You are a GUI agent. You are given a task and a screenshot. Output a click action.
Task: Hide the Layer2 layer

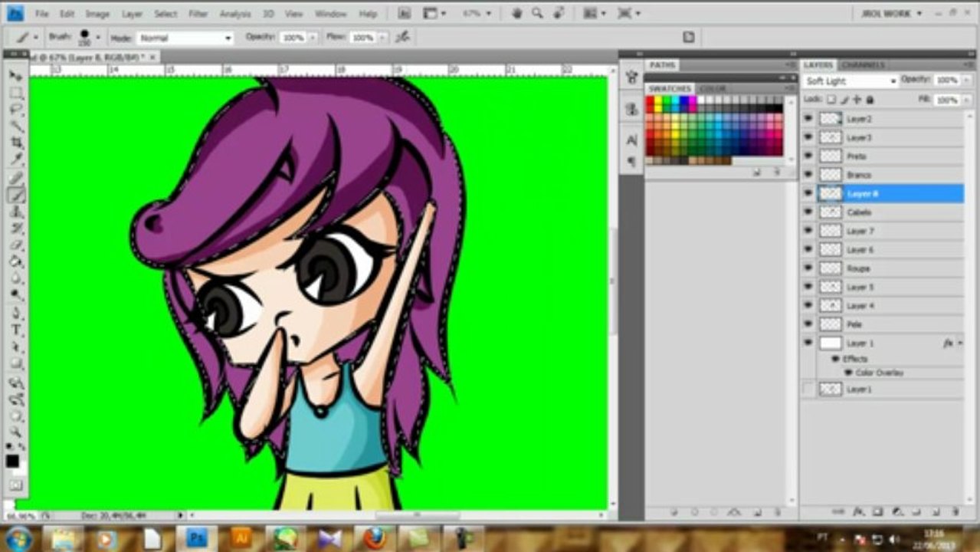click(808, 119)
